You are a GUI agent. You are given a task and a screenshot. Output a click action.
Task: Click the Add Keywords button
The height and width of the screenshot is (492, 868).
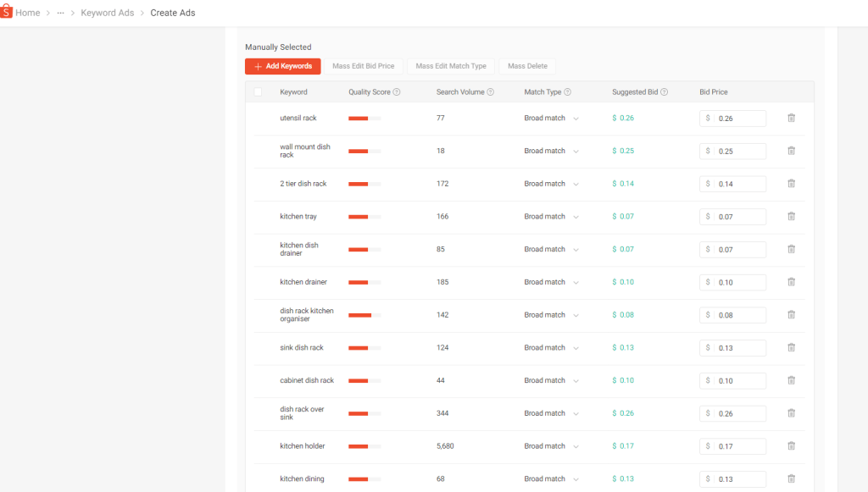[x=282, y=66]
